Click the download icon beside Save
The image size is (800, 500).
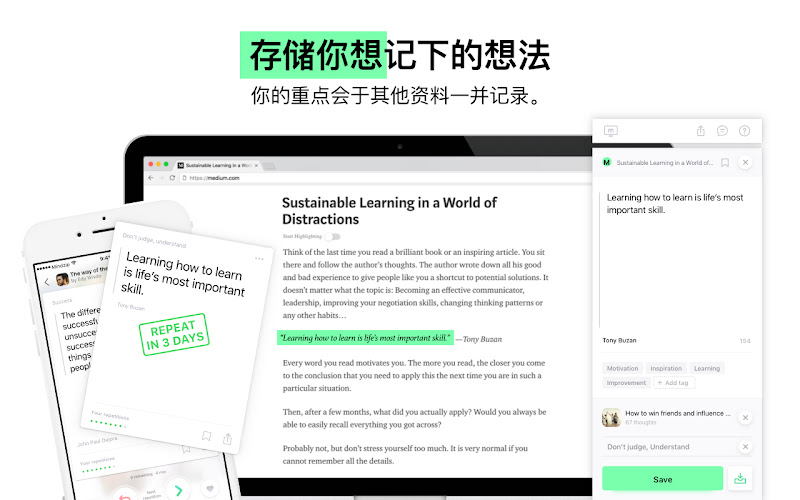(x=740, y=479)
